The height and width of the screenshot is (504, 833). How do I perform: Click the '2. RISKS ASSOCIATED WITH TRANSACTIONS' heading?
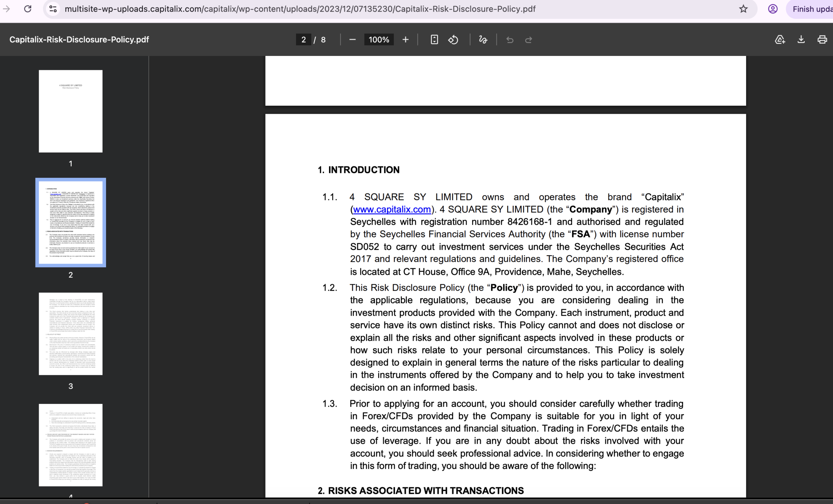[420, 490]
